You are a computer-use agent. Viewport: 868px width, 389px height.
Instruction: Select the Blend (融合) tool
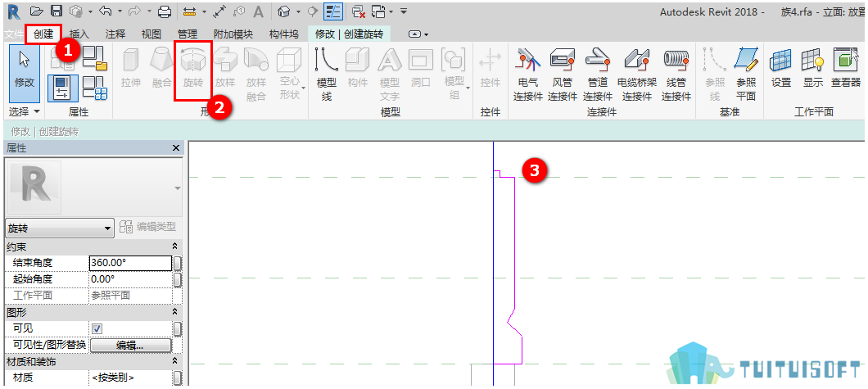click(x=161, y=68)
